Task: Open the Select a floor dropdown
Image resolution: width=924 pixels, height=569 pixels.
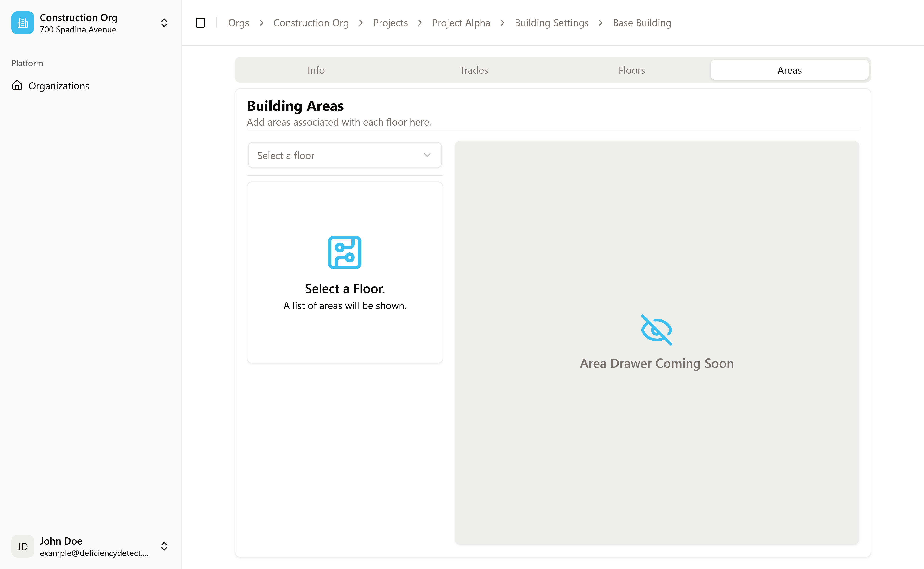Action: tap(345, 156)
